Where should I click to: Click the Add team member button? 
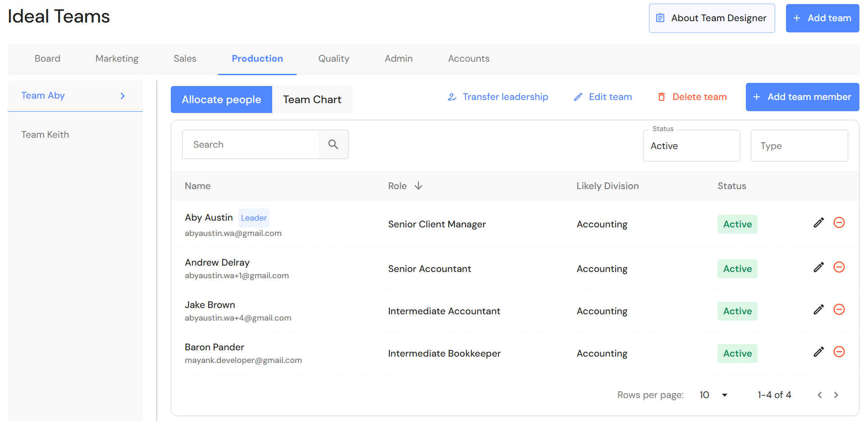802,97
